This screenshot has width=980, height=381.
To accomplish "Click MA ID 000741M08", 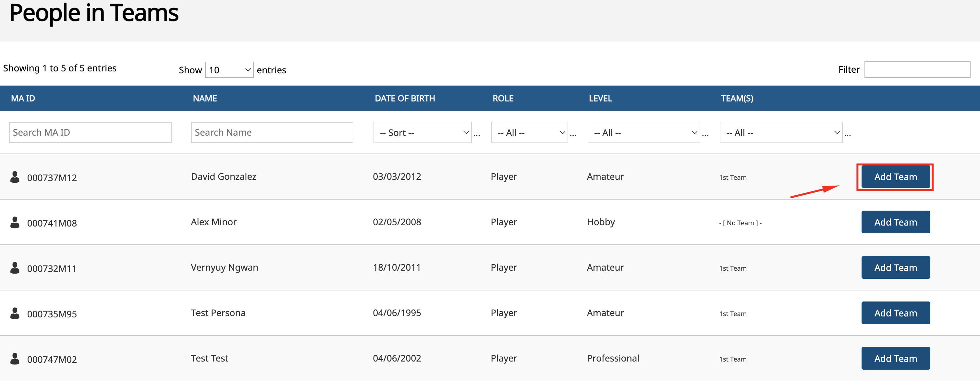I will point(52,223).
